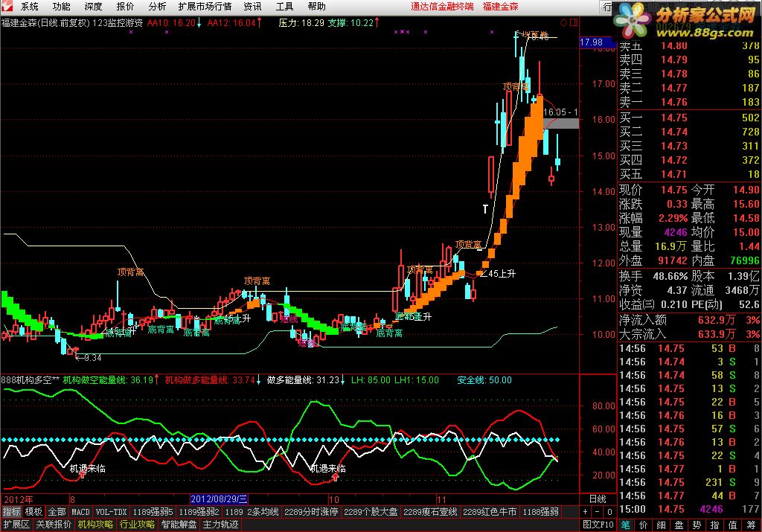This screenshot has height=532, width=762.
Task: Open the 智能解盘 button
Action: tap(179, 525)
